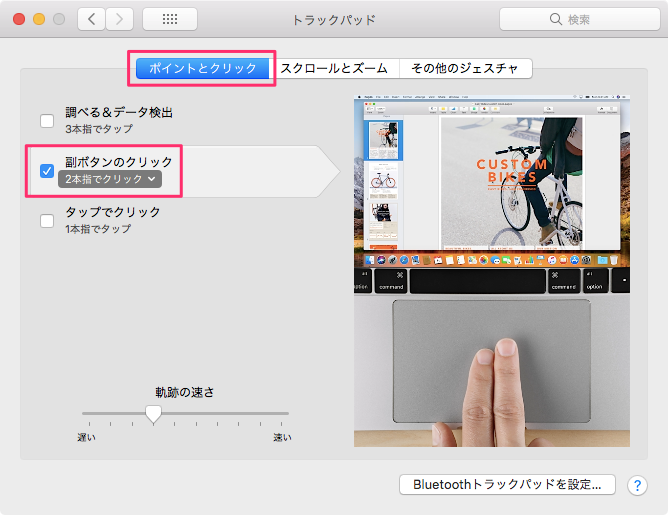Click the slowest end of the 軌跡の速さ slider
The height and width of the screenshot is (515, 668).
[x=83, y=414]
